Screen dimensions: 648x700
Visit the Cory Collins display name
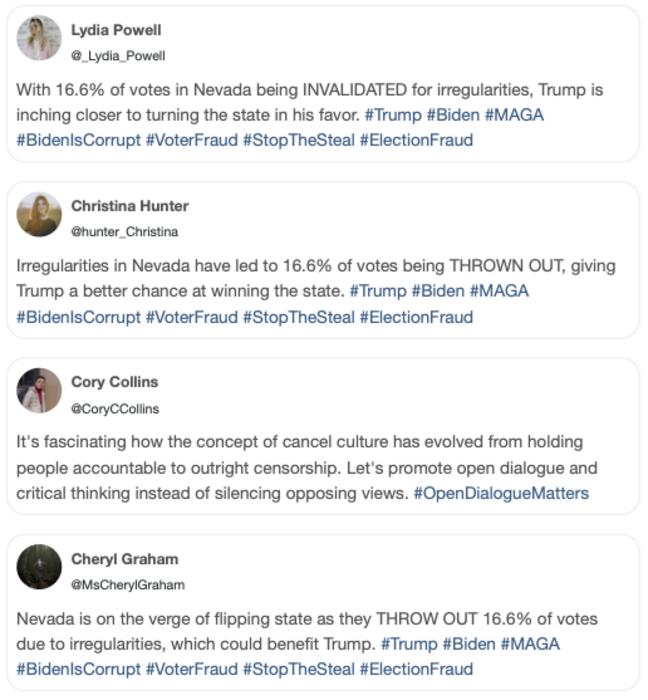click(x=115, y=382)
